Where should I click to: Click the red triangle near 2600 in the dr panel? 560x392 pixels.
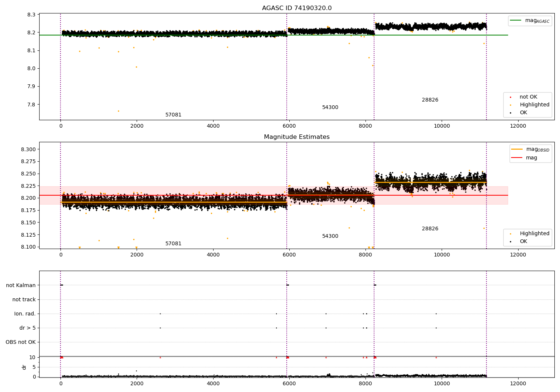pyautogui.click(x=160, y=357)
